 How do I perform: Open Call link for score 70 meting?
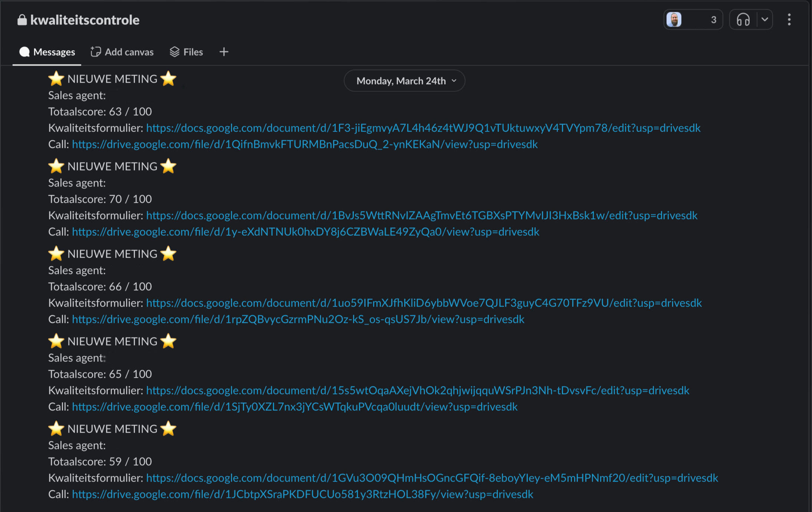305,232
